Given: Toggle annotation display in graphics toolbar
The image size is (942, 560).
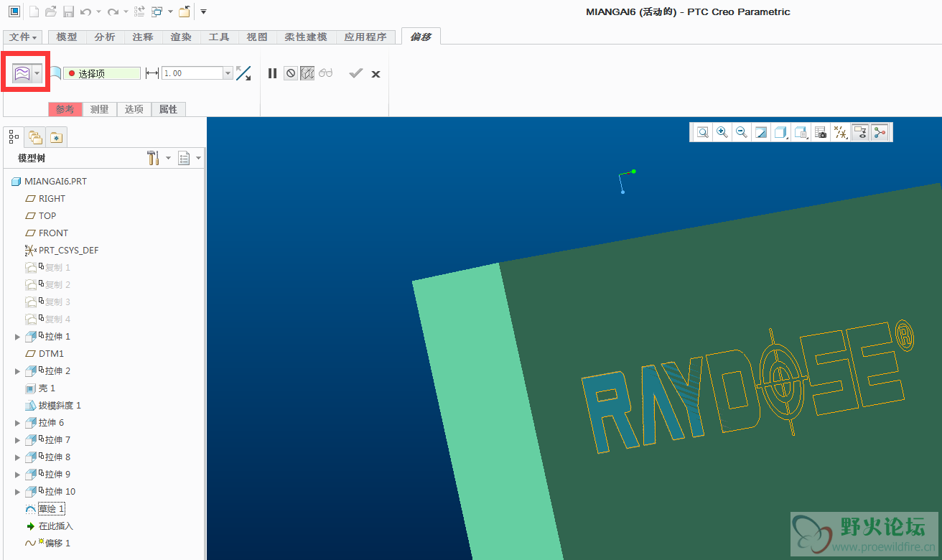Looking at the screenshot, I should click(x=859, y=132).
